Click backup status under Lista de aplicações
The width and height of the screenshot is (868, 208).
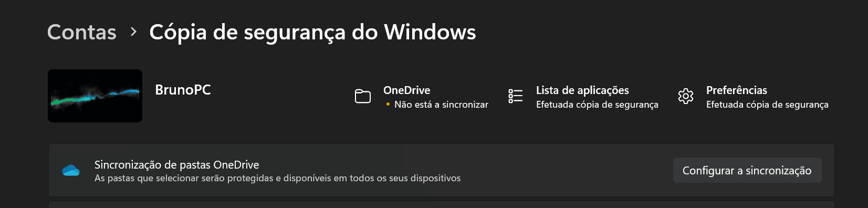click(x=597, y=105)
